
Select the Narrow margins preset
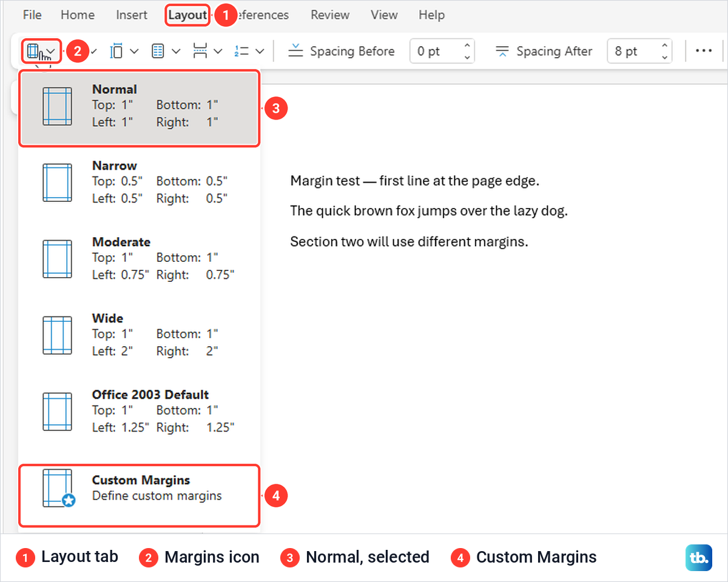coord(140,182)
